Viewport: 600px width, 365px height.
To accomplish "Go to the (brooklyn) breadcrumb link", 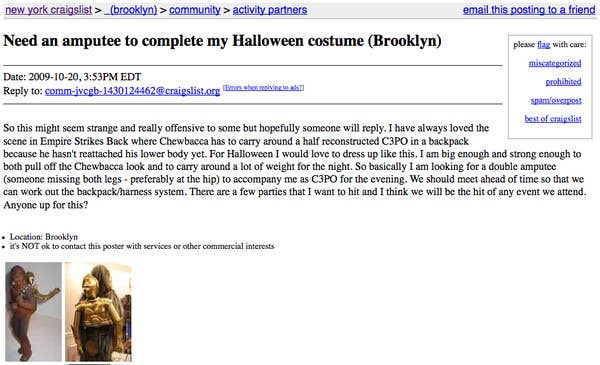I will [x=131, y=10].
